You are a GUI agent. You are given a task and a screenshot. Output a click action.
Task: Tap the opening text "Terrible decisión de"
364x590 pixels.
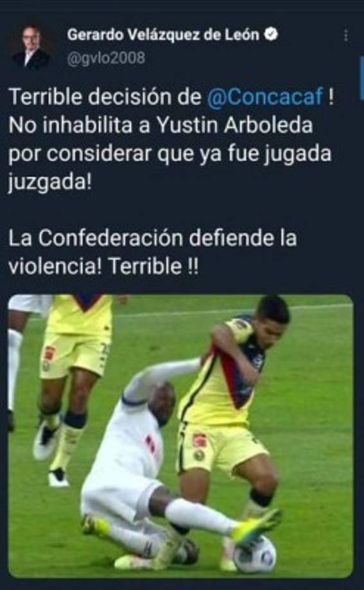(x=105, y=97)
